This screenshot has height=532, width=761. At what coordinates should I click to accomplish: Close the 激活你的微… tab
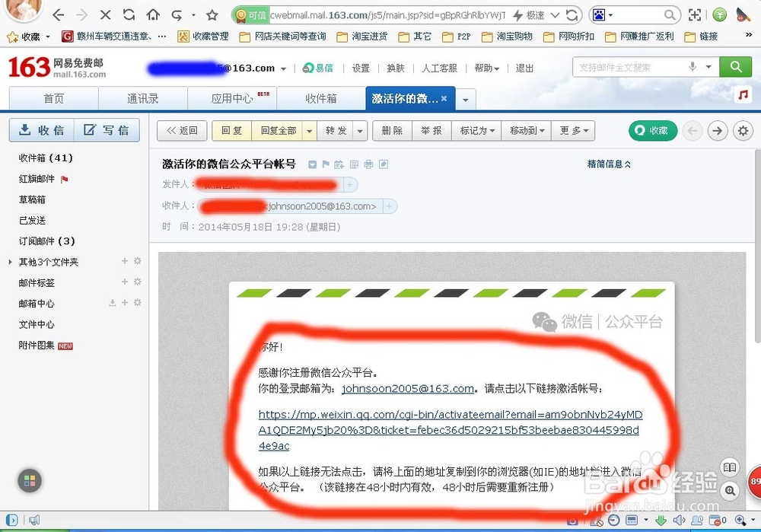click(444, 98)
